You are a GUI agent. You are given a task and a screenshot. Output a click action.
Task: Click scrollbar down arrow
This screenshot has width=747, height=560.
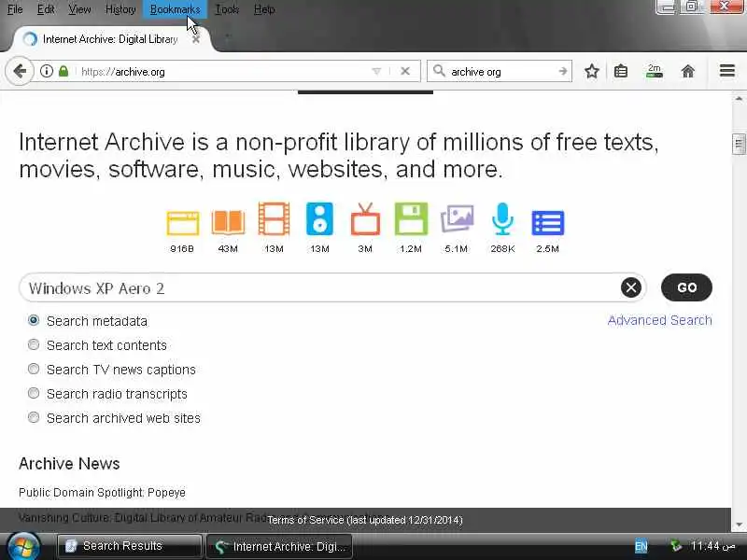pos(739,525)
